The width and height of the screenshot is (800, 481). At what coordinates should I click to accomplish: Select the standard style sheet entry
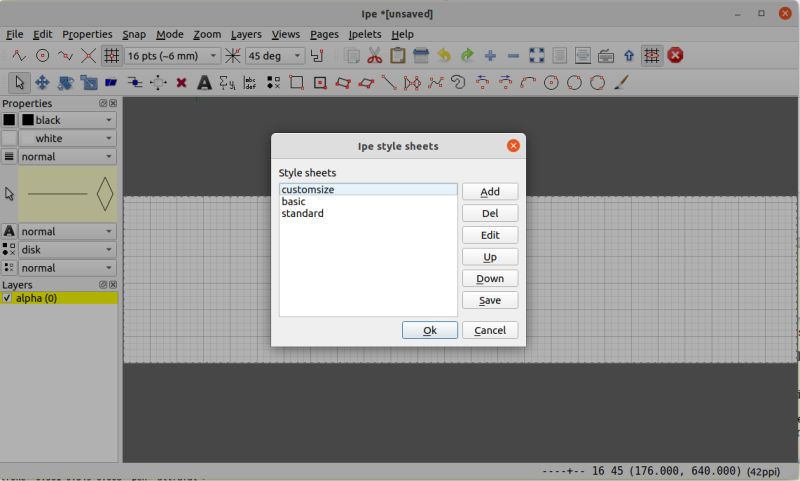[368, 213]
